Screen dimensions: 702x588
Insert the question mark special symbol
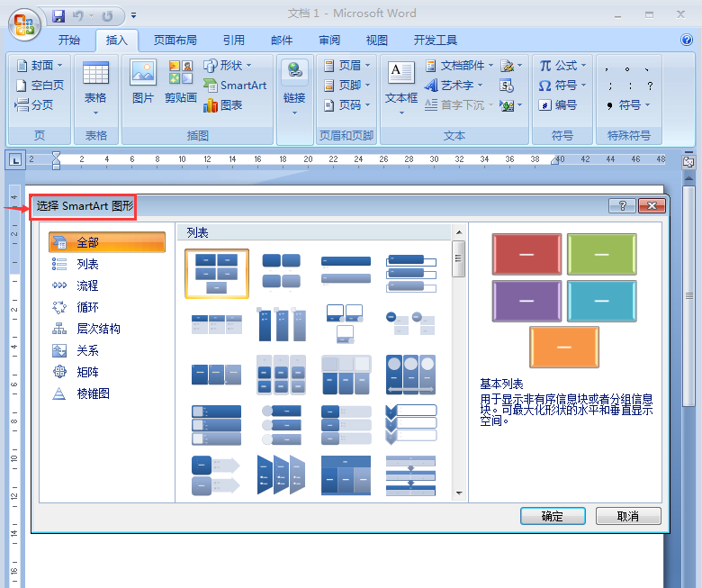tap(650, 86)
